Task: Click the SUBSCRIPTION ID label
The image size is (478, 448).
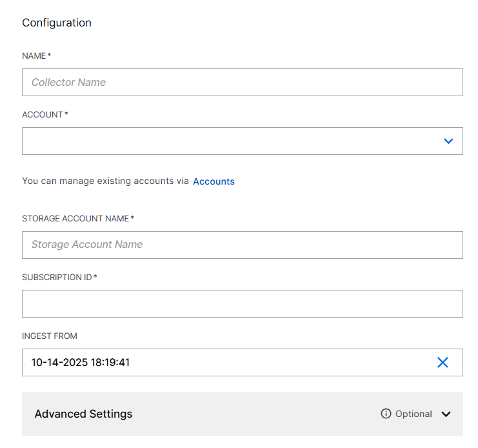Action: (57, 278)
